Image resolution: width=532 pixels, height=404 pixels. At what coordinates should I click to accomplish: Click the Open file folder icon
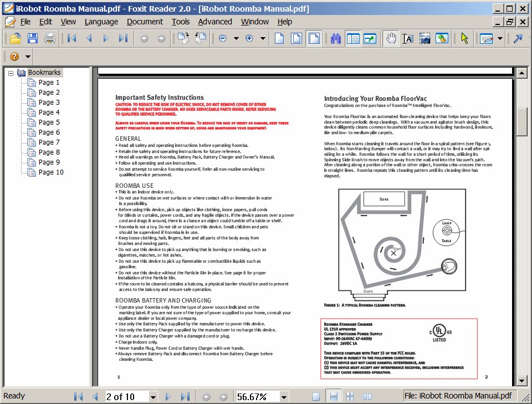15,38
